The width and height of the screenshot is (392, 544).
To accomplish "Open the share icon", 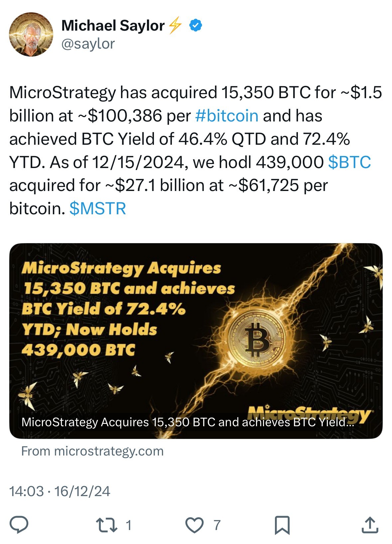I will (x=370, y=525).
